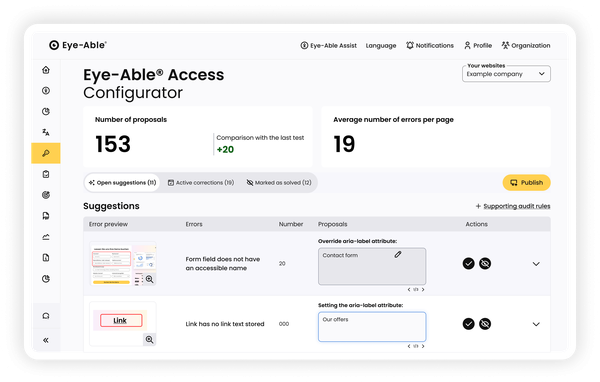Open the Supporting audit rules link

pyautogui.click(x=513, y=206)
